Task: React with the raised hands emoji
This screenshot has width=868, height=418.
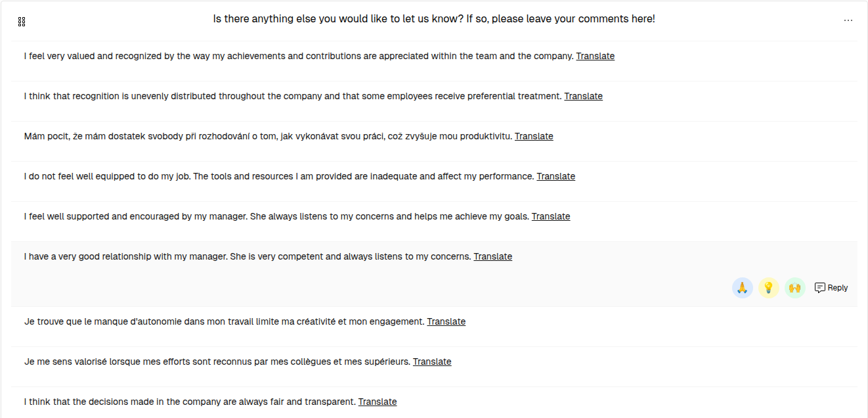Action: tap(795, 288)
